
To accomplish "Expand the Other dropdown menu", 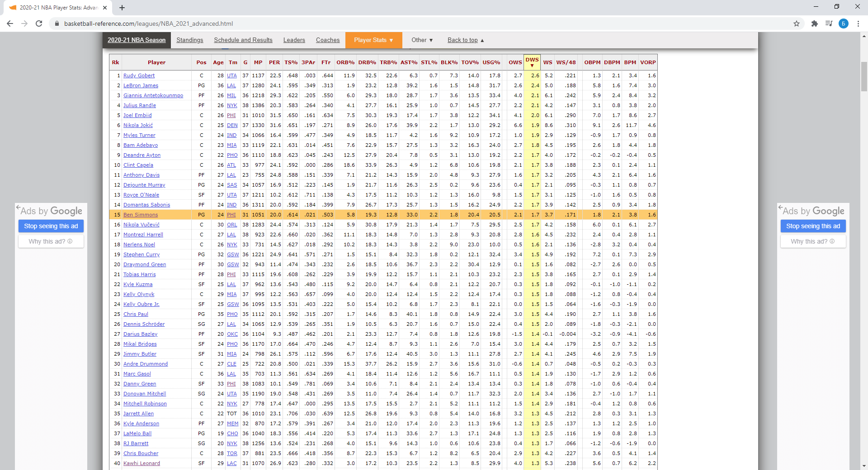I will [422, 40].
